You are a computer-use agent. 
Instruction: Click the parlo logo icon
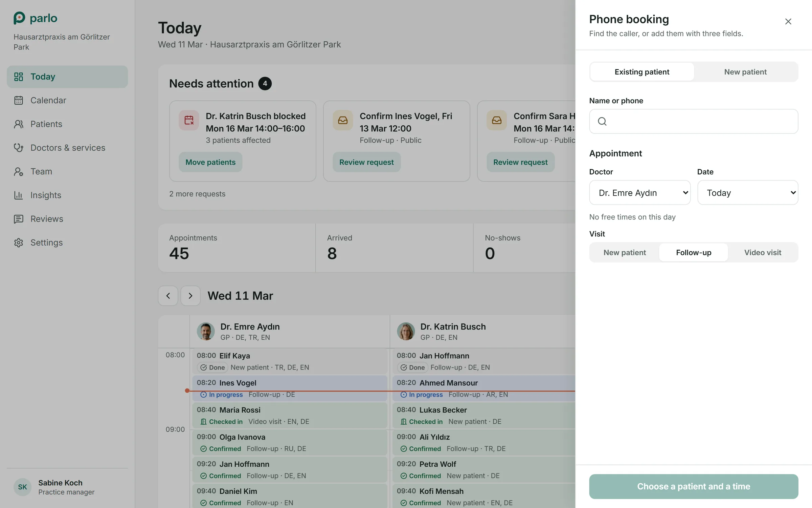[x=19, y=18]
